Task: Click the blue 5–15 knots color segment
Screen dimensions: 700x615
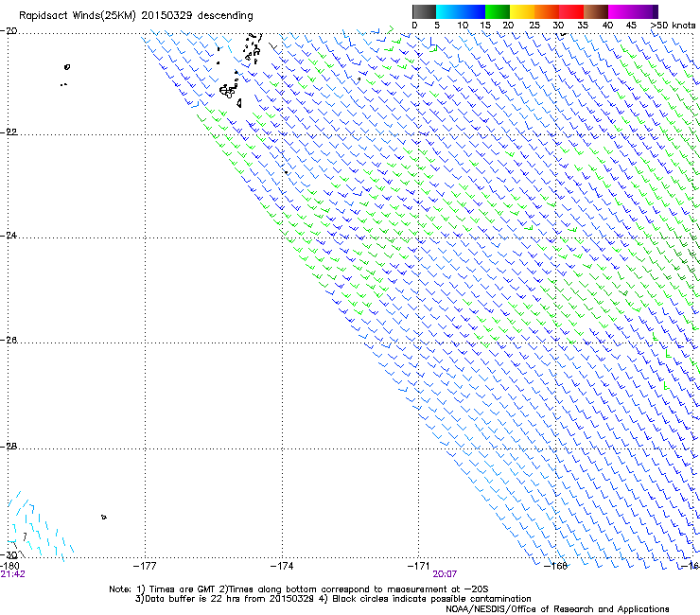Action: (461, 11)
